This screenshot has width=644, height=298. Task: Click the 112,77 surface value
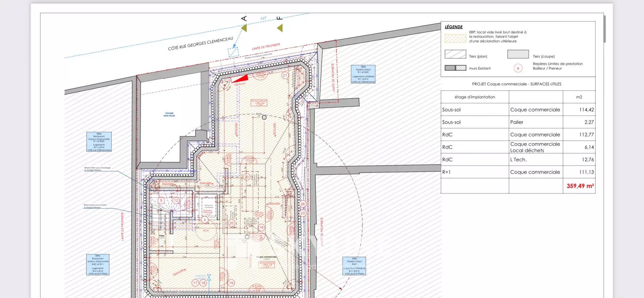586,135
